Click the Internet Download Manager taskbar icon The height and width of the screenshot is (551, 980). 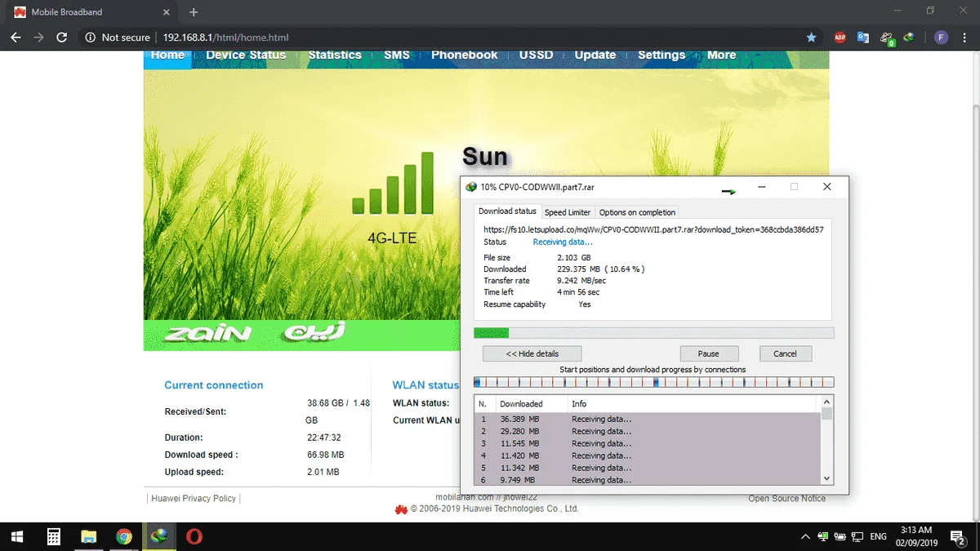[x=159, y=536]
